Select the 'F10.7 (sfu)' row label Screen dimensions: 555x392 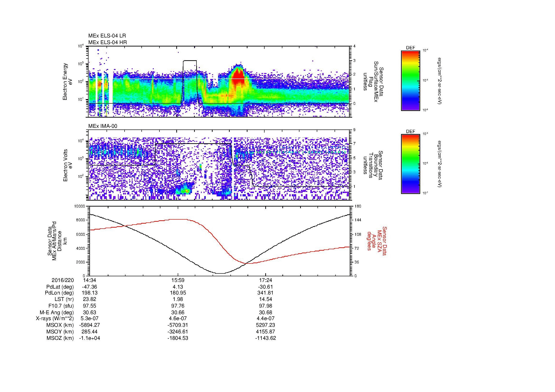click(x=61, y=306)
